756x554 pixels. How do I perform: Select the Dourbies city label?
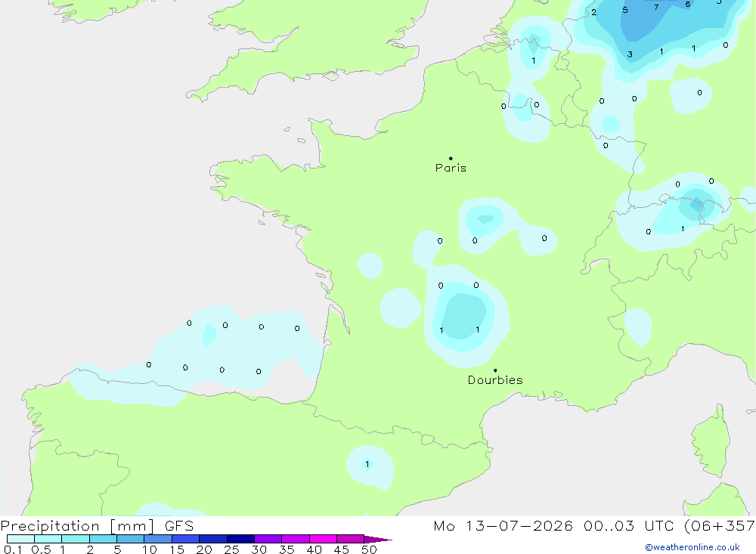click(x=495, y=380)
